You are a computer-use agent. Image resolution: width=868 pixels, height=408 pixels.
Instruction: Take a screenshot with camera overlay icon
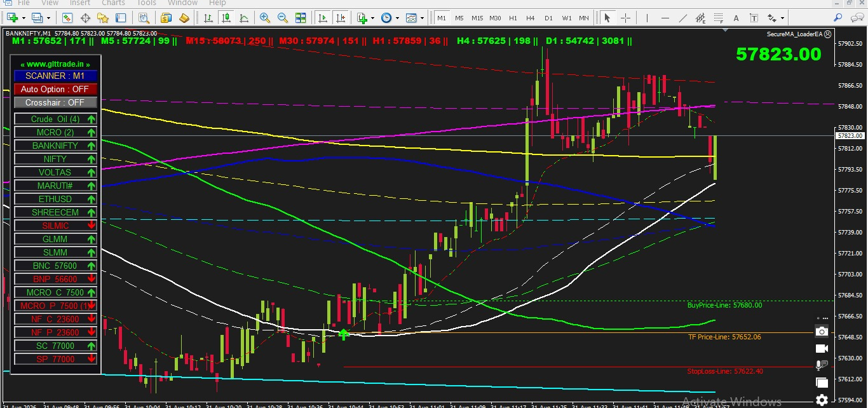click(822, 331)
